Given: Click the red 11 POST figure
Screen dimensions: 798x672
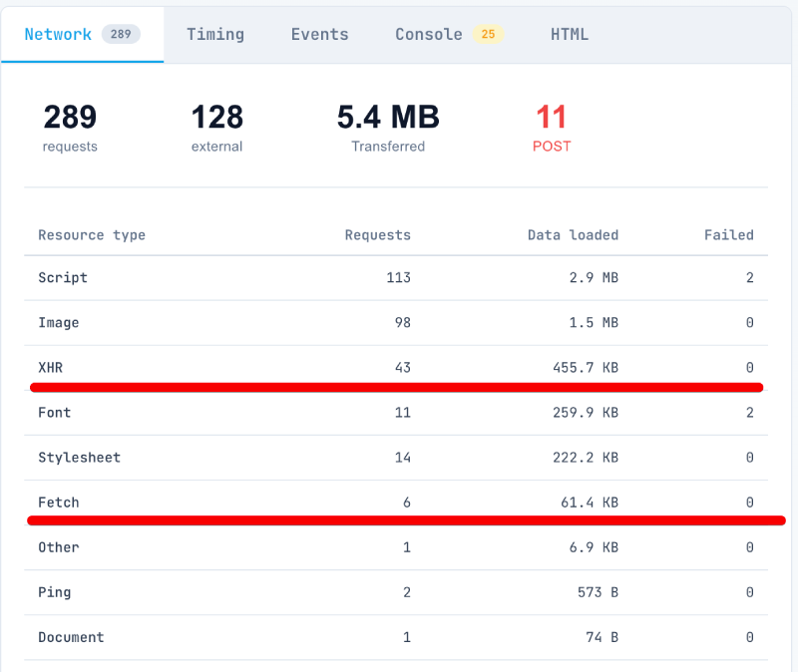Looking at the screenshot, I should pyautogui.click(x=552, y=128).
